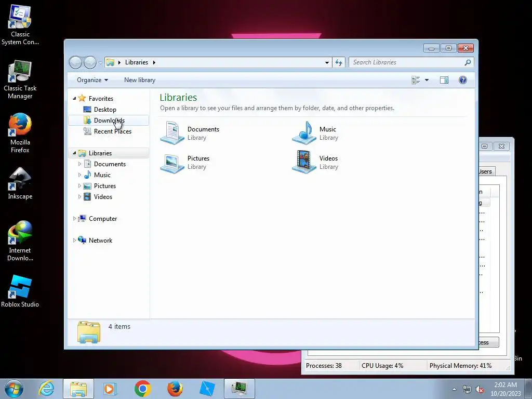The height and width of the screenshot is (399, 532).
Task: Switch to Task Manager taskbar button
Action: point(240,389)
